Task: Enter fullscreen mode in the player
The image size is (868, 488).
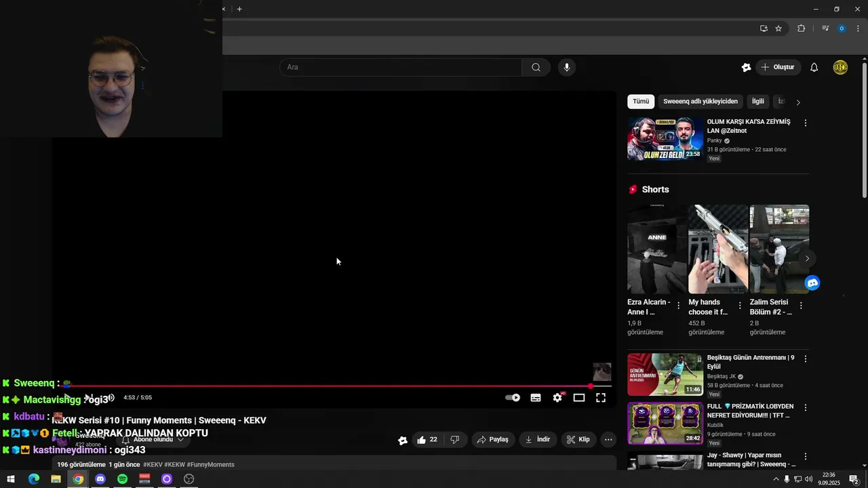Action: point(601,398)
